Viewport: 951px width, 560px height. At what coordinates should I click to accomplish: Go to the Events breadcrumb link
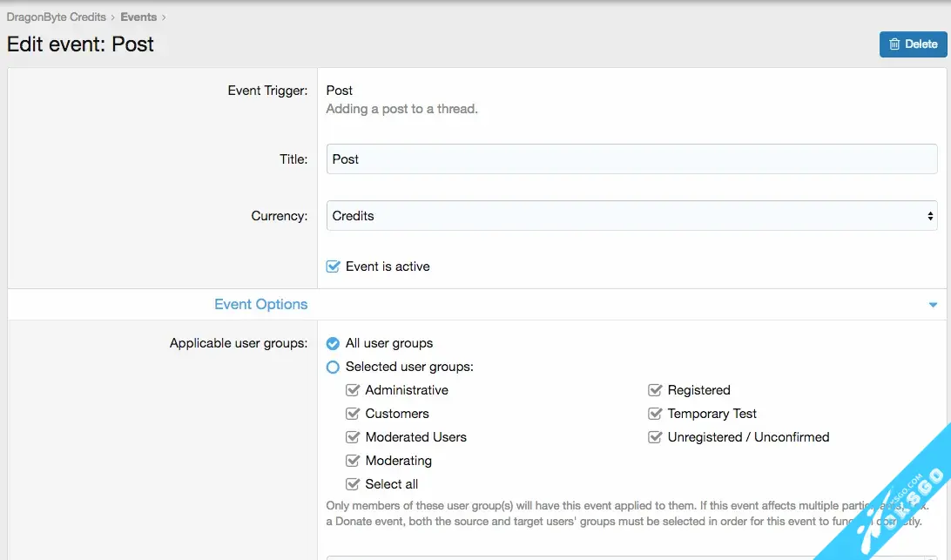(138, 17)
